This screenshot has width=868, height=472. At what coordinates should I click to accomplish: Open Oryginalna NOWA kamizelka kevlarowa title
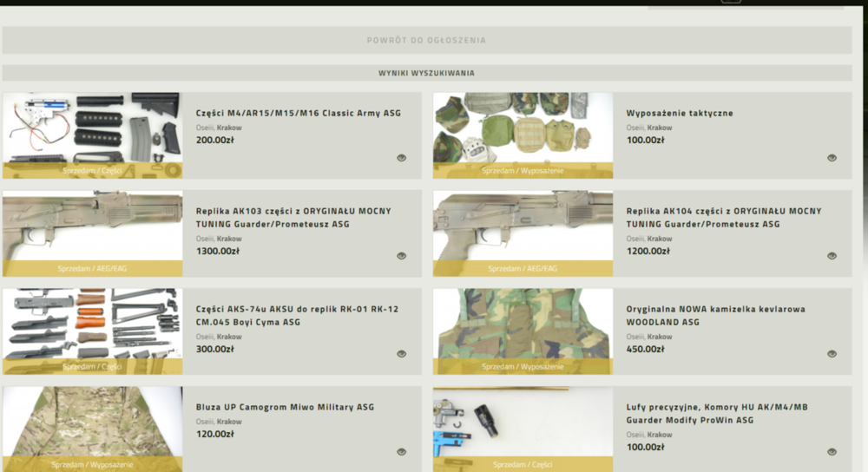tap(716, 316)
